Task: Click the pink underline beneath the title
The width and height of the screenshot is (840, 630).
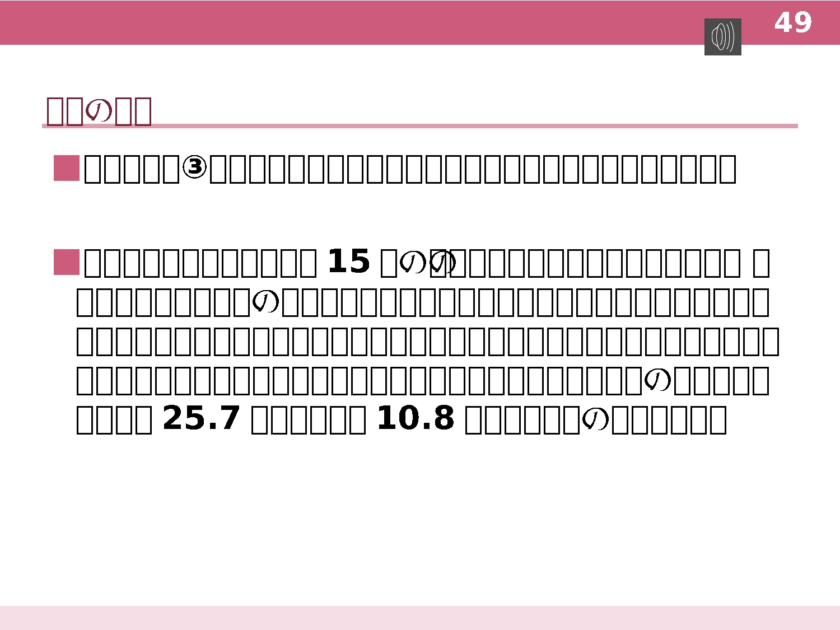Action: (420, 126)
